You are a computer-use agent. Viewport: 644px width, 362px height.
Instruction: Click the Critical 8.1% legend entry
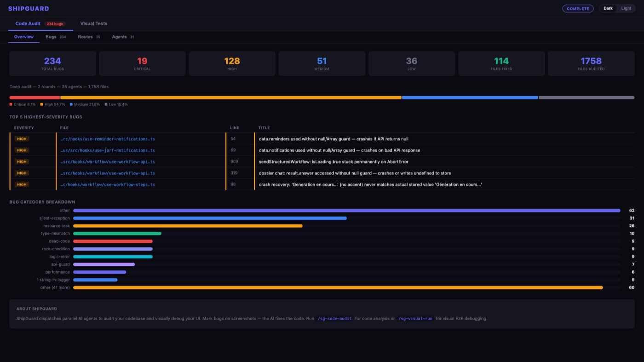click(23, 104)
